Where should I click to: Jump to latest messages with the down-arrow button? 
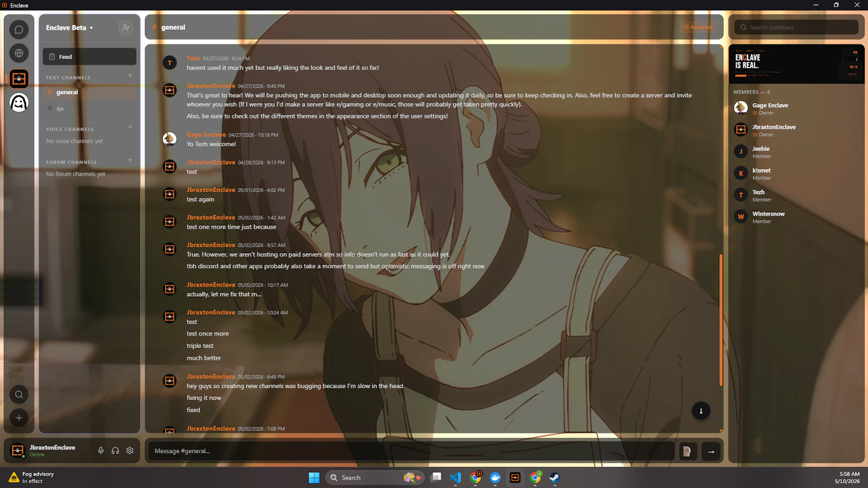(701, 411)
